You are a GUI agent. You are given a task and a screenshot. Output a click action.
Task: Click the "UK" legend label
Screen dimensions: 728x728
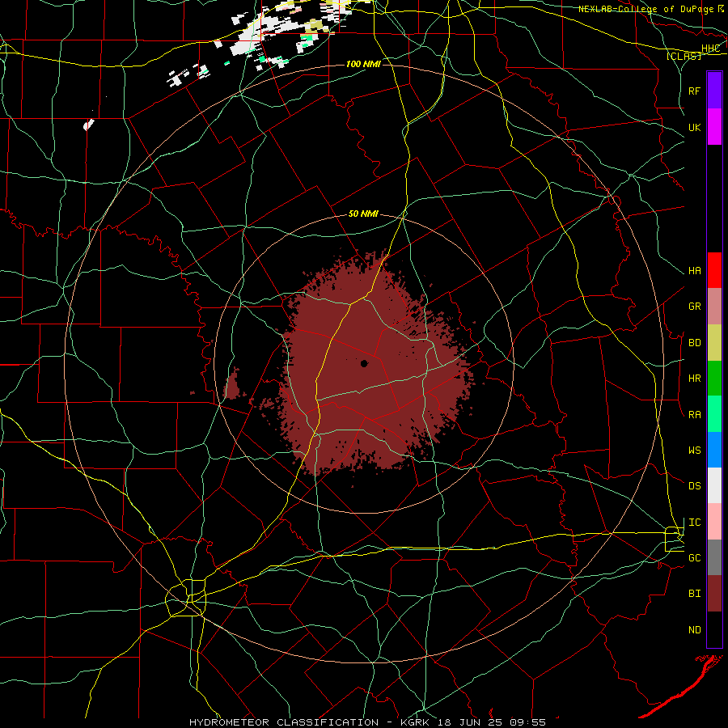pyautogui.click(x=694, y=128)
